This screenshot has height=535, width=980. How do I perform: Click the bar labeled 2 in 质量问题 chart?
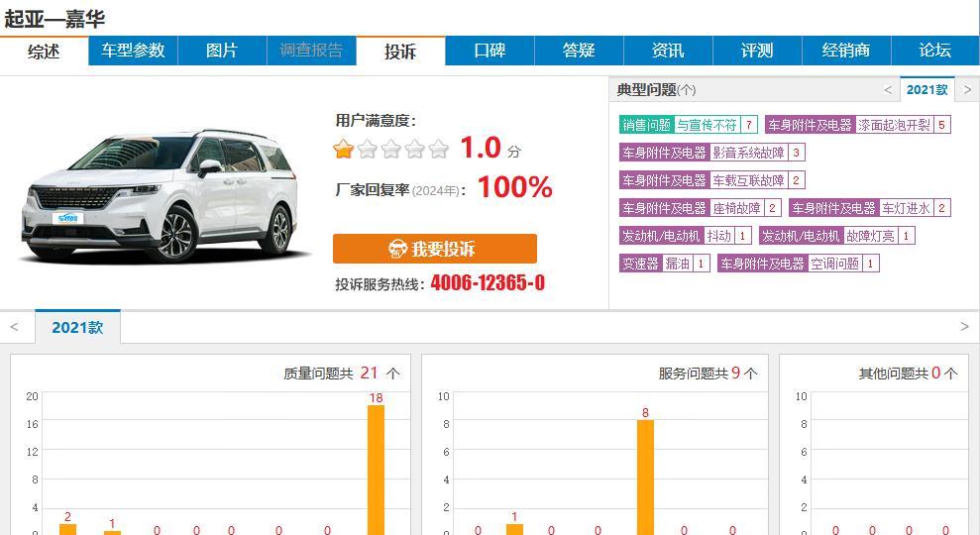pyautogui.click(x=67, y=529)
